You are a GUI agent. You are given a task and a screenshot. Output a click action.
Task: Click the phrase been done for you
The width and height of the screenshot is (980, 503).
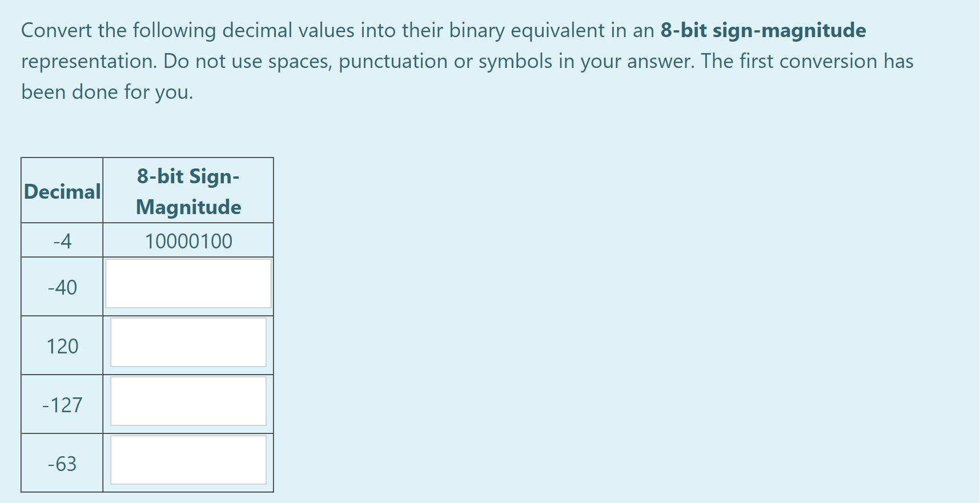coord(106,91)
